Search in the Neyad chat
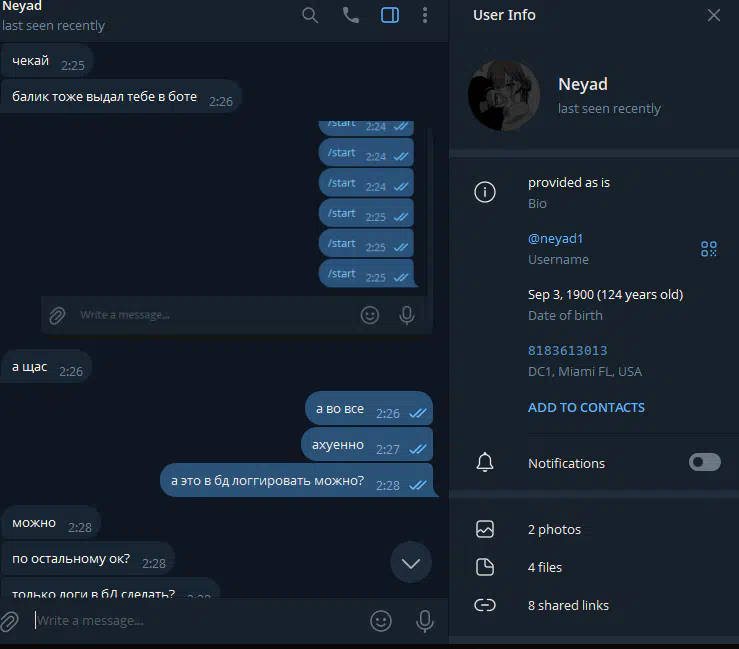Image resolution: width=739 pixels, height=649 pixels. (310, 16)
